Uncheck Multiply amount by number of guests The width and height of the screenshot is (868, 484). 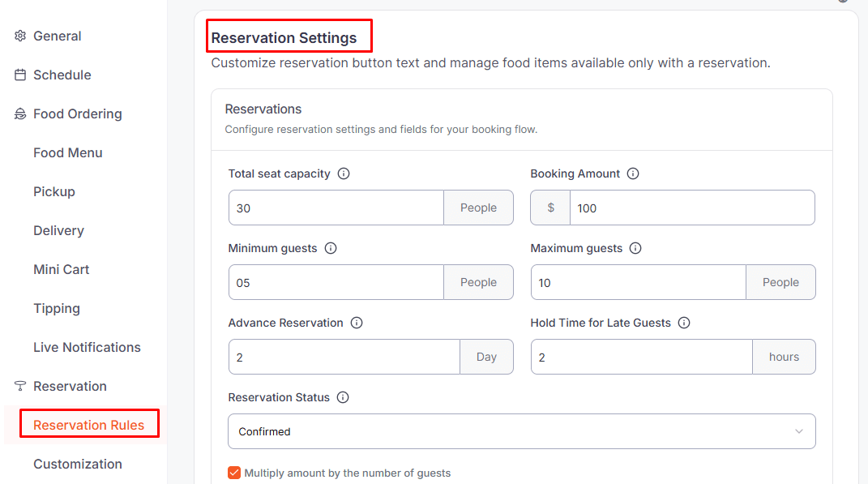point(234,473)
